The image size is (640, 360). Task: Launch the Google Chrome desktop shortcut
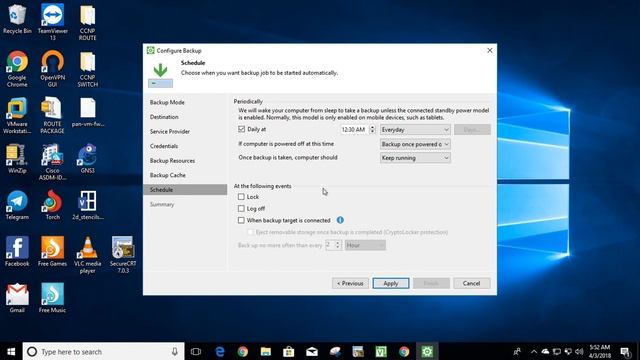click(x=17, y=69)
